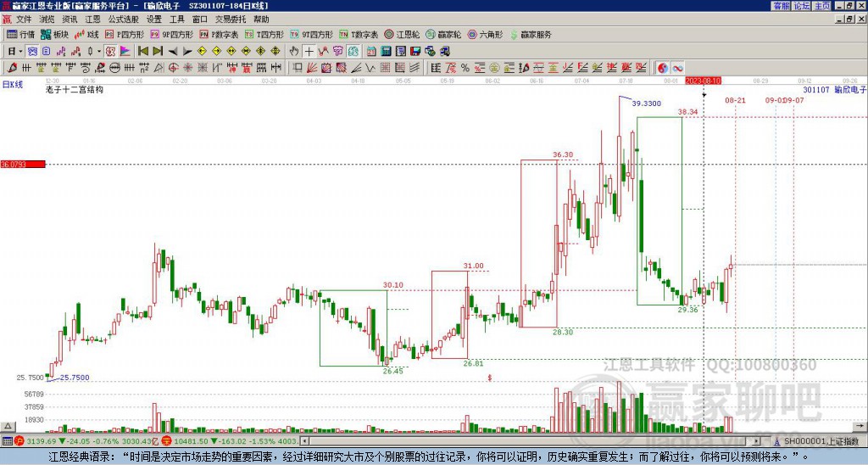Click the horizontal scrollbar right arrow
Image resolution: width=868 pixels, height=465 pixels.
tap(757, 441)
